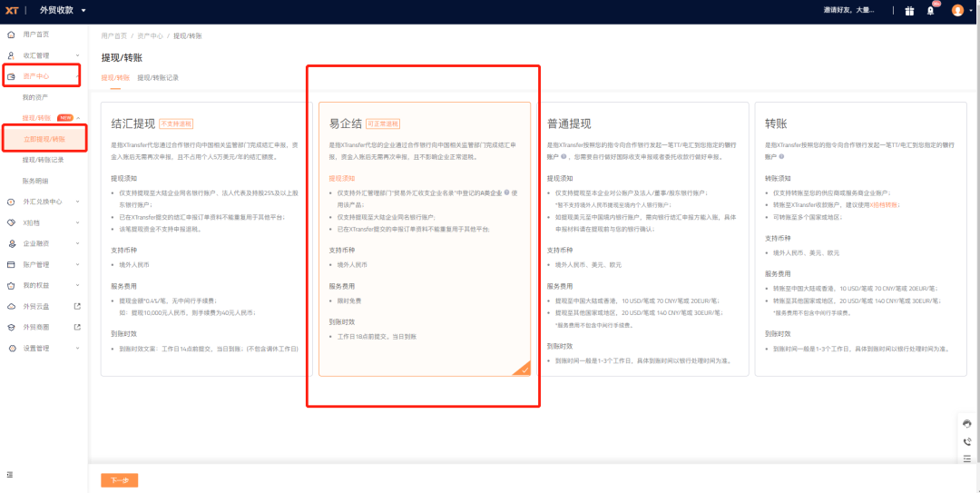Click the orange user avatar
The image size is (980, 493).
(957, 10)
